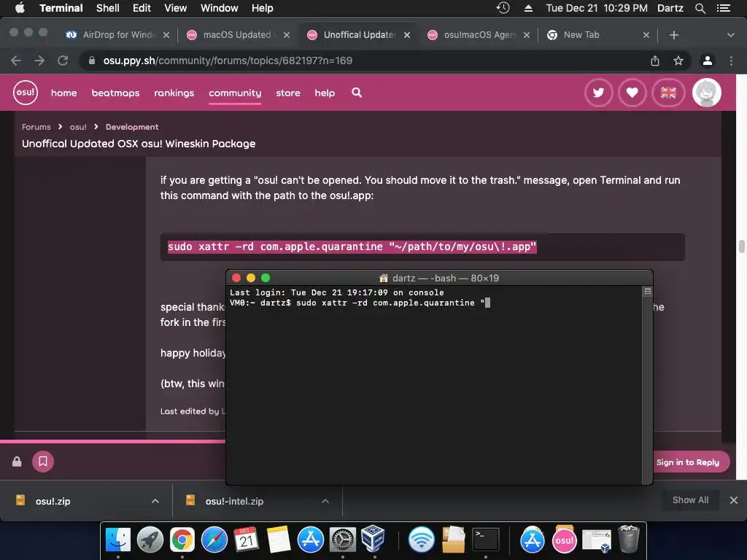Click Show All downloads

[690, 500]
